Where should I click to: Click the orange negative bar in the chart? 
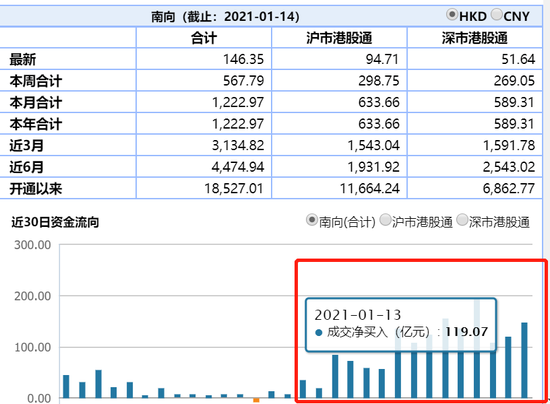pos(256,400)
